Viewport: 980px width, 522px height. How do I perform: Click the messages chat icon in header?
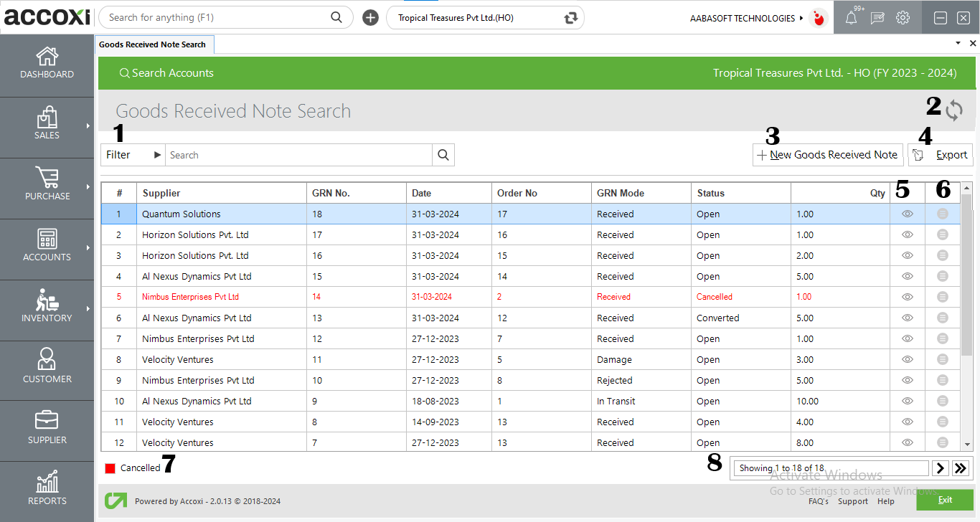(x=877, y=19)
